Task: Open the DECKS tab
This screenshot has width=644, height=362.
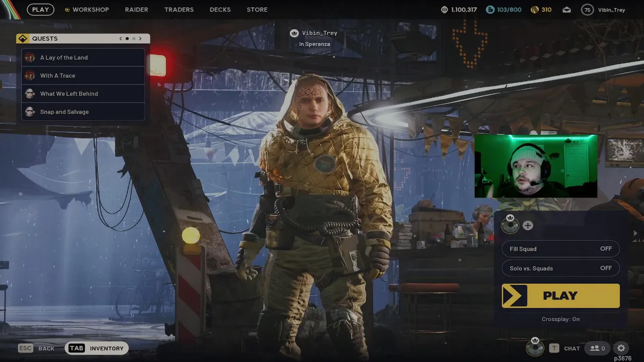Action: click(x=220, y=10)
